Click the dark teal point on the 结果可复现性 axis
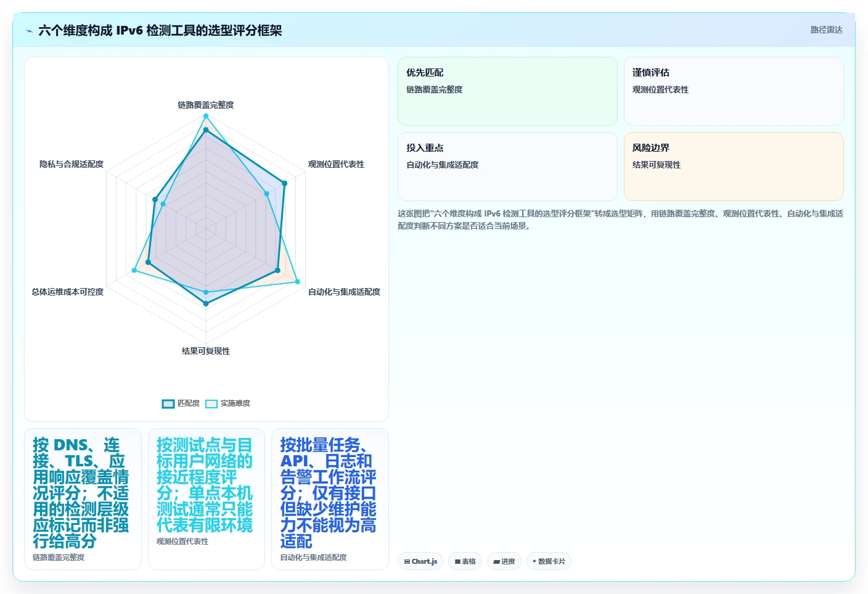Viewport: 868px width, 594px height. (x=206, y=303)
